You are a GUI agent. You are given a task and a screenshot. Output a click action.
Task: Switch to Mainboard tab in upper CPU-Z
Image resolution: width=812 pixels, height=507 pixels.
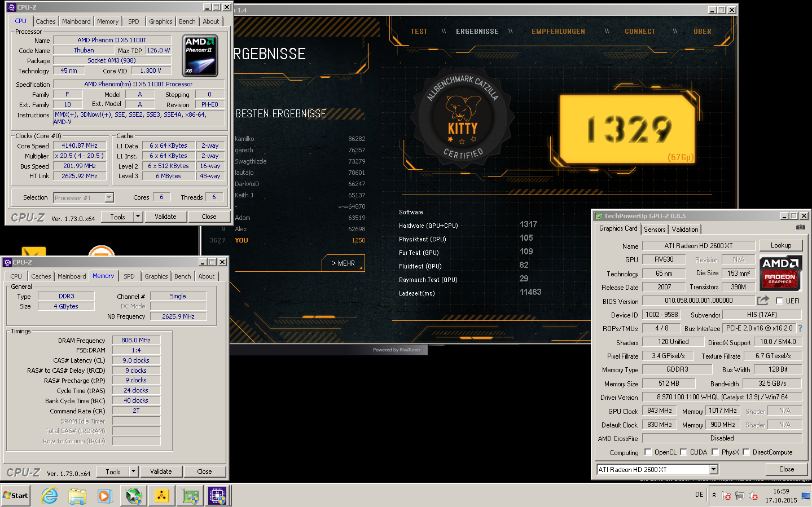tap(76, 21)
